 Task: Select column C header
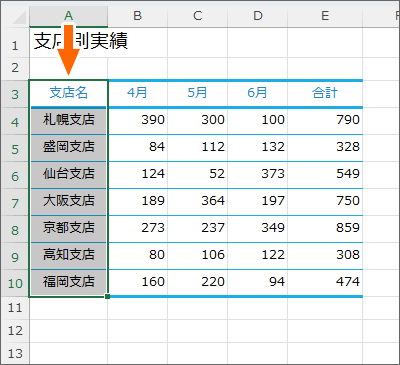[198, 16]
